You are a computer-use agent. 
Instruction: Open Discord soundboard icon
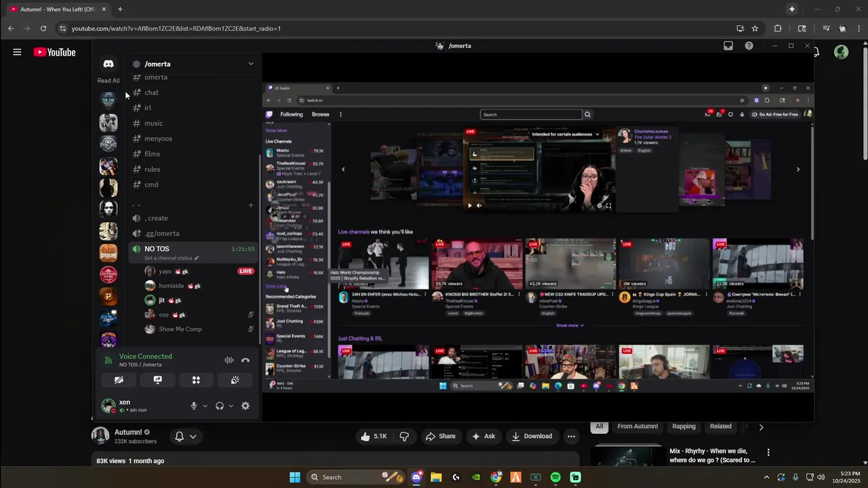click(235, 380)
